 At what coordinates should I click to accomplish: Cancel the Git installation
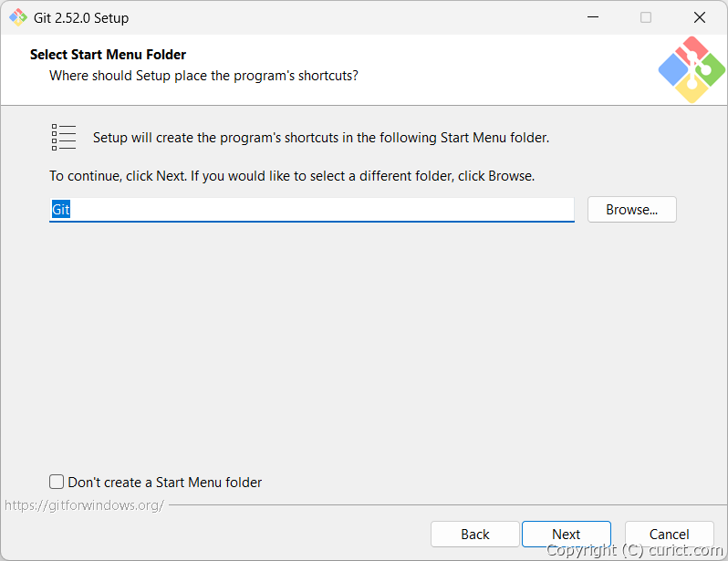[x=669, y=535]
